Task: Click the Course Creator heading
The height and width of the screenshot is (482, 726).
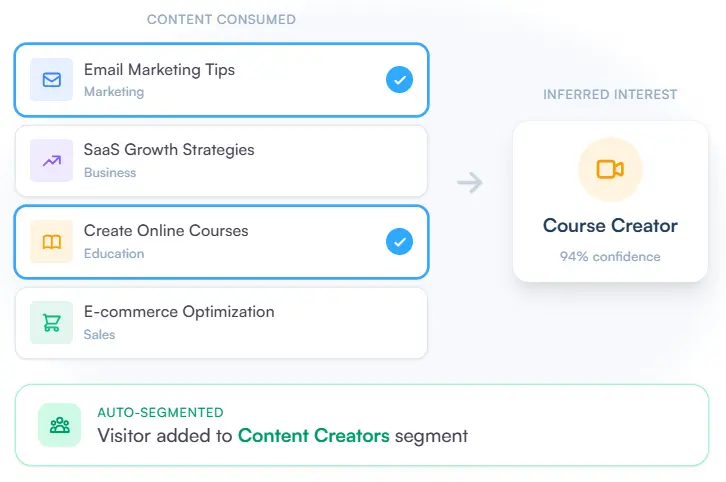Action: (610, 226)
